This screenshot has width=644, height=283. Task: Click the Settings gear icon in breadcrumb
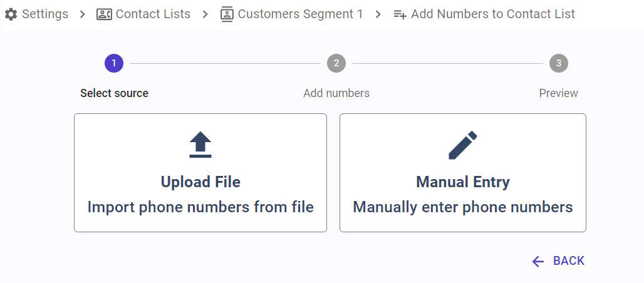pyautogui.click(x=11, y=14)
